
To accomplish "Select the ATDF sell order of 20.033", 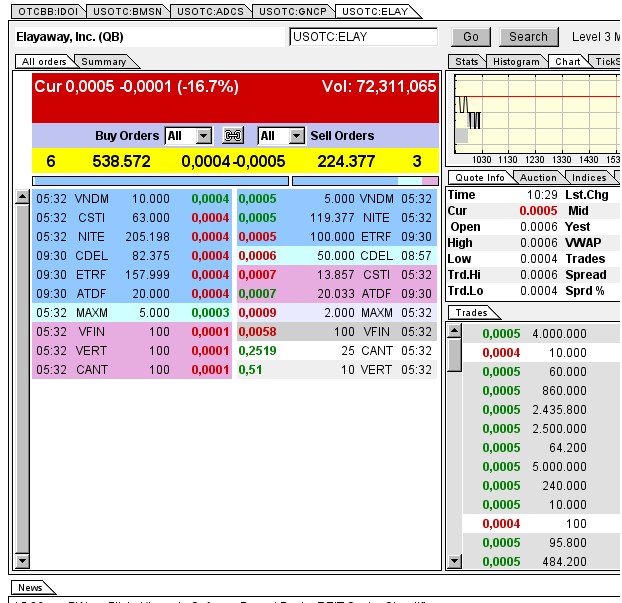I will (x=337, y=294).
